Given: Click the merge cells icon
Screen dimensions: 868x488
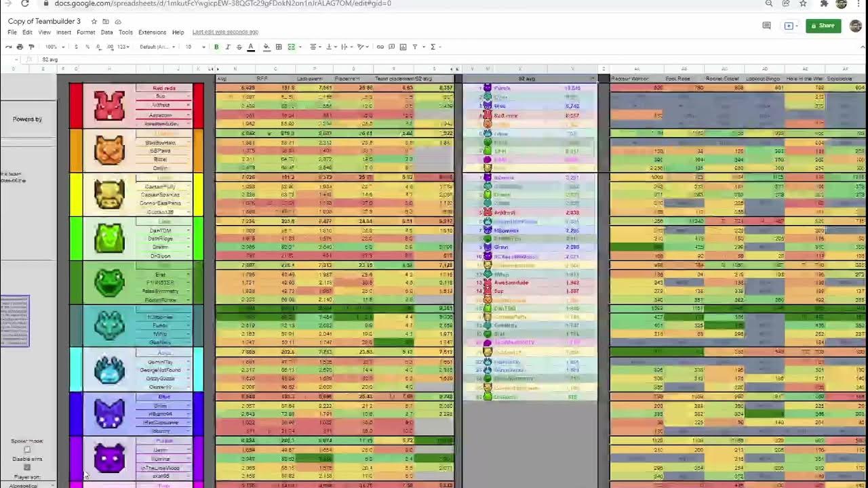Looking at the screenshot, I should [x=292, y=47].
